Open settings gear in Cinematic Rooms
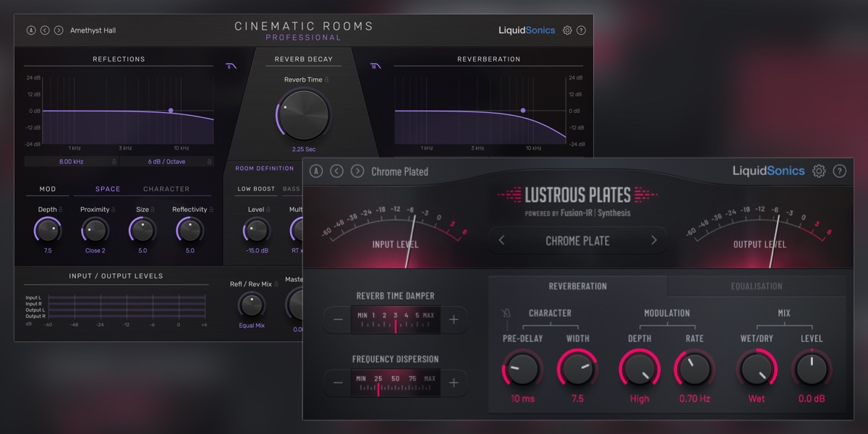This screenshot has width=868, height=434. [x=567, y=30]
